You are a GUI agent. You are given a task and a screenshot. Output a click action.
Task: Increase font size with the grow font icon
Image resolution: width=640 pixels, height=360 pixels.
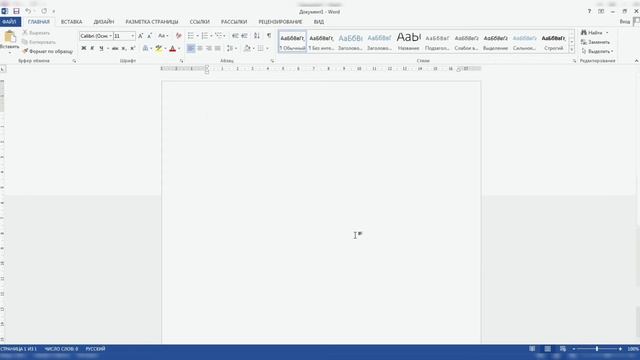coord(140,36)
